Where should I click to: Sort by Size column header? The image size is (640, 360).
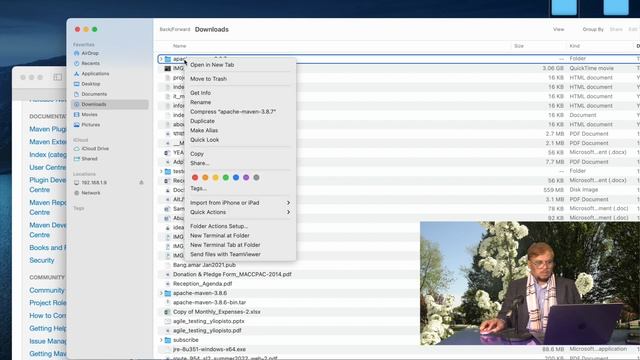pyautogui.click(x=519, y=46)
